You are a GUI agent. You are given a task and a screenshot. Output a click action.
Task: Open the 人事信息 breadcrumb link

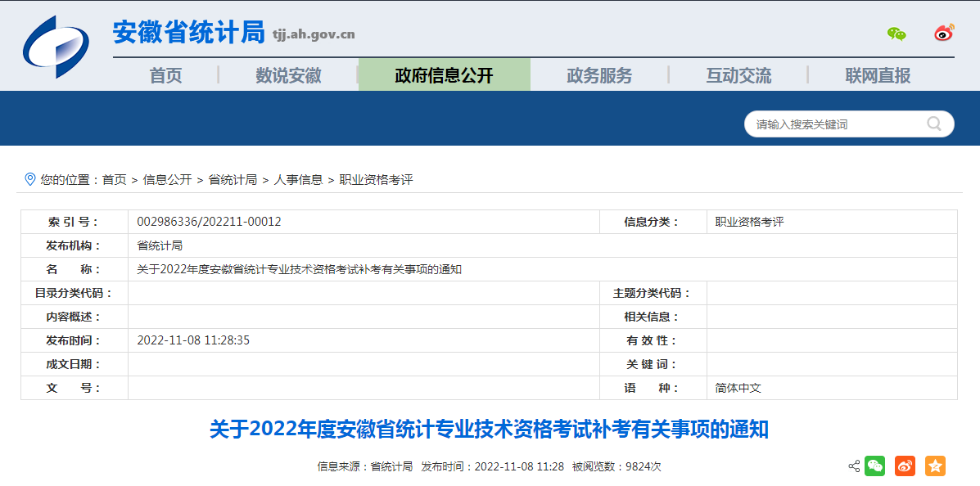click(298, 178)
